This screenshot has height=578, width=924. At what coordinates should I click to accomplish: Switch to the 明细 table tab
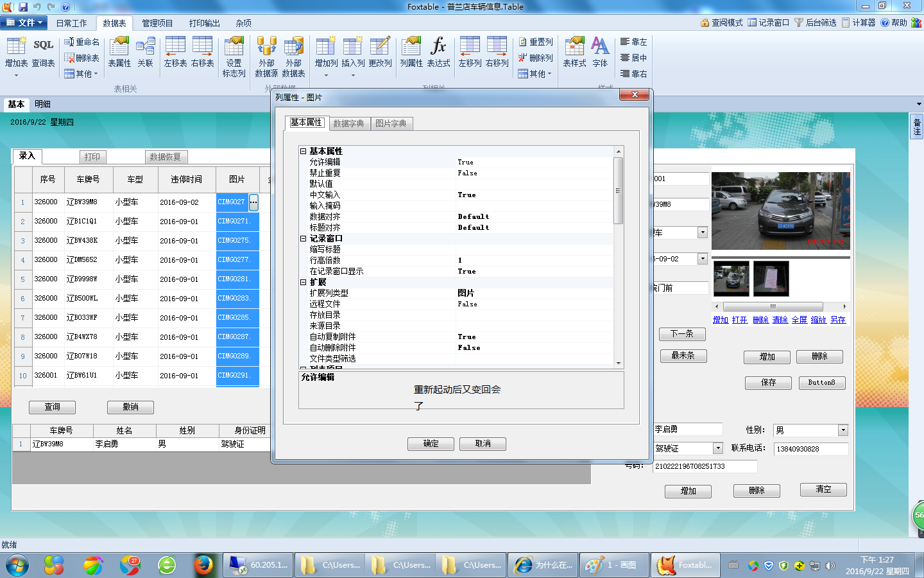pos(42,104)
